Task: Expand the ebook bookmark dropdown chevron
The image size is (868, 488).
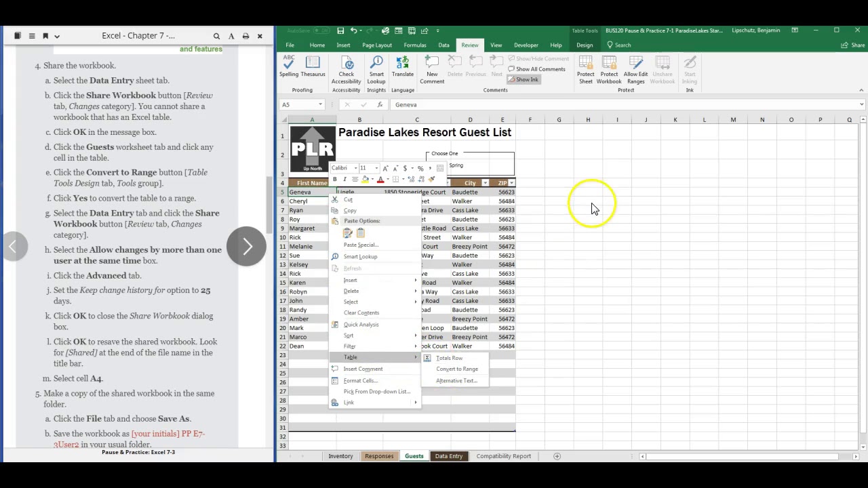Action: point(57,36)
